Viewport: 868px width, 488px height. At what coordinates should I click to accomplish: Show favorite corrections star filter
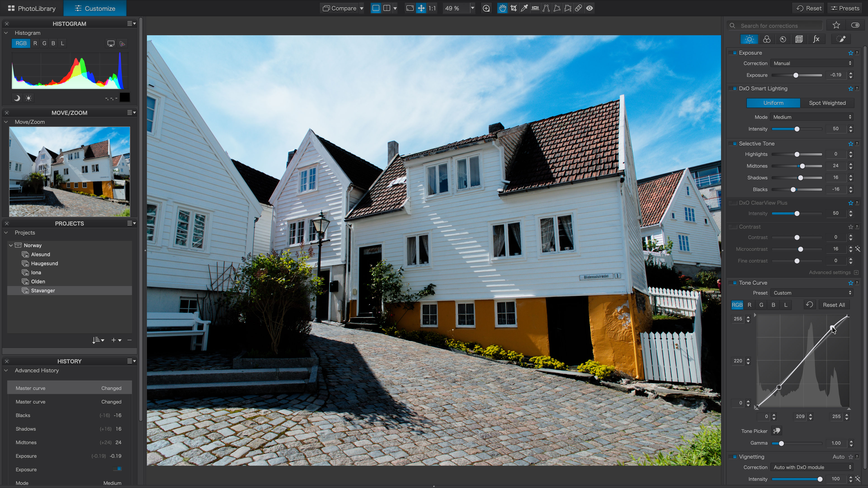836,25
